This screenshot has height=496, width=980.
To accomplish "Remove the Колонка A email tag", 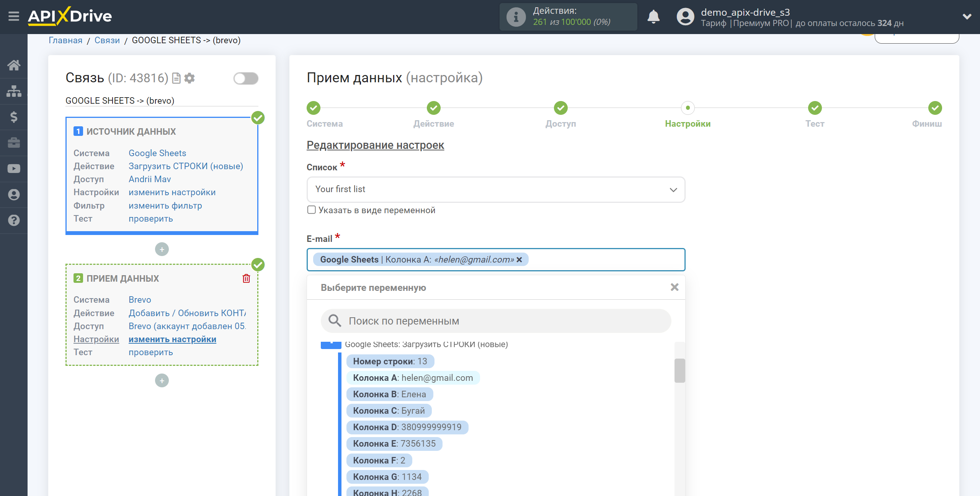I will (519, 259).
